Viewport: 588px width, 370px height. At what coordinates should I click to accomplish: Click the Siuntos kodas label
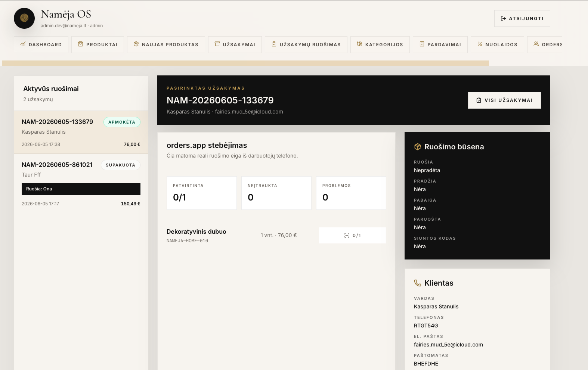[x=434, y=238]
